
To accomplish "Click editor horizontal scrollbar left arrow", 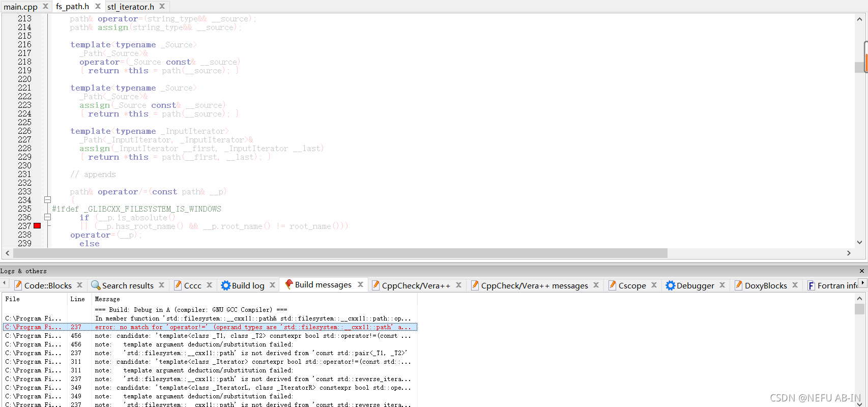I will pyautogui.click(x=7, y=253).
